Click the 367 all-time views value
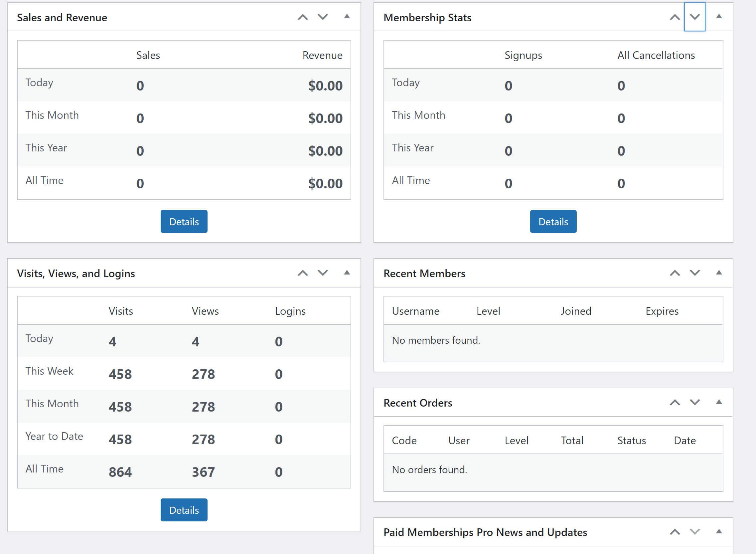The image size is (756, 554). 203,472
